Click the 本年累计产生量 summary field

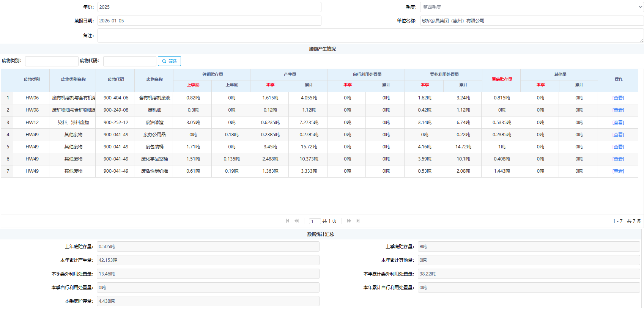pos(208,260)
